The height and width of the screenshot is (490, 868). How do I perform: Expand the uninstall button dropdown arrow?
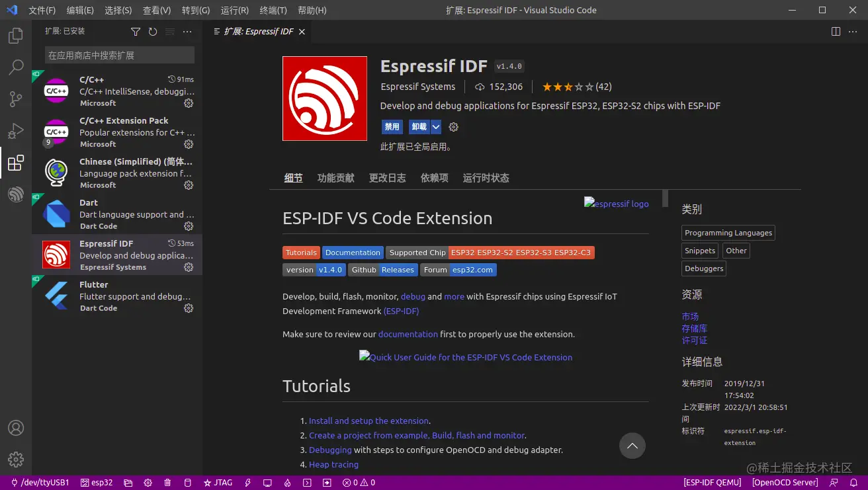point(436,127)
